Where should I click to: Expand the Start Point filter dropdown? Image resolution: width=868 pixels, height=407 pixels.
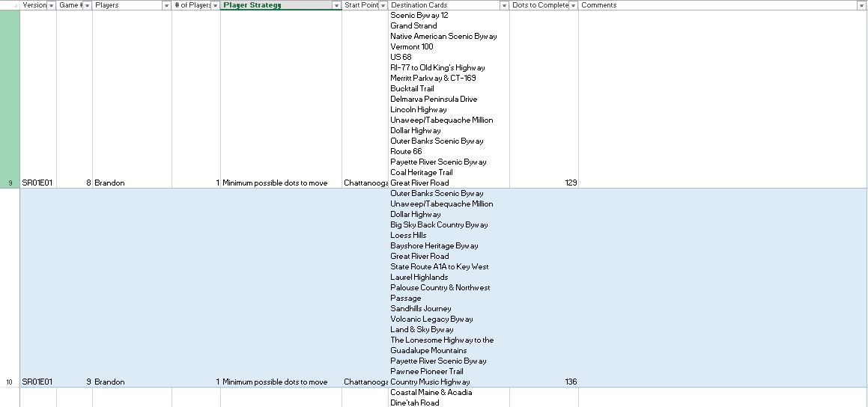click(x=383, y=5)
